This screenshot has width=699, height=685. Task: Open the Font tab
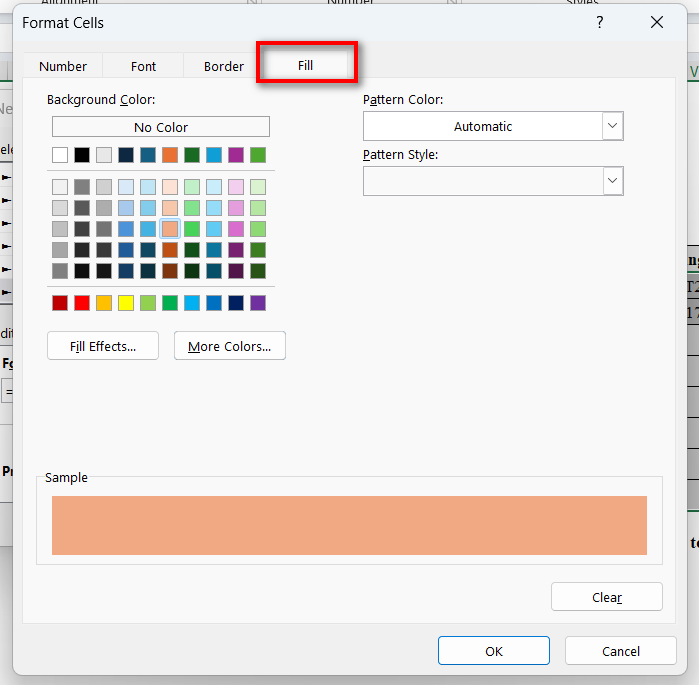143,66
